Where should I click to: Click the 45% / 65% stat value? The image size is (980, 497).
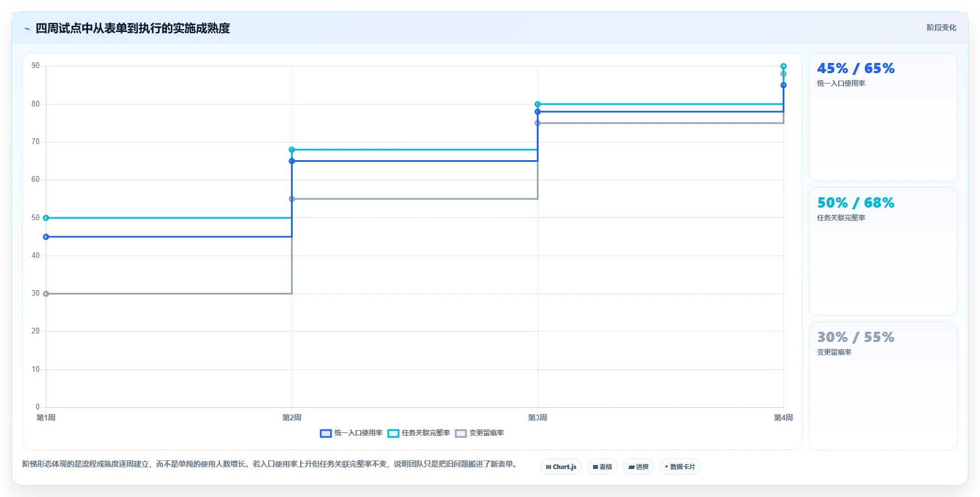855,69
